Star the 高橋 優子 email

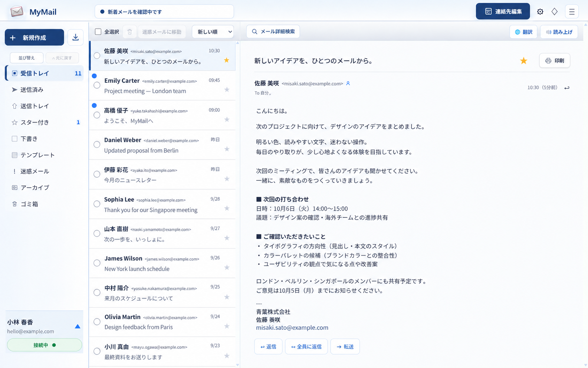227,119
